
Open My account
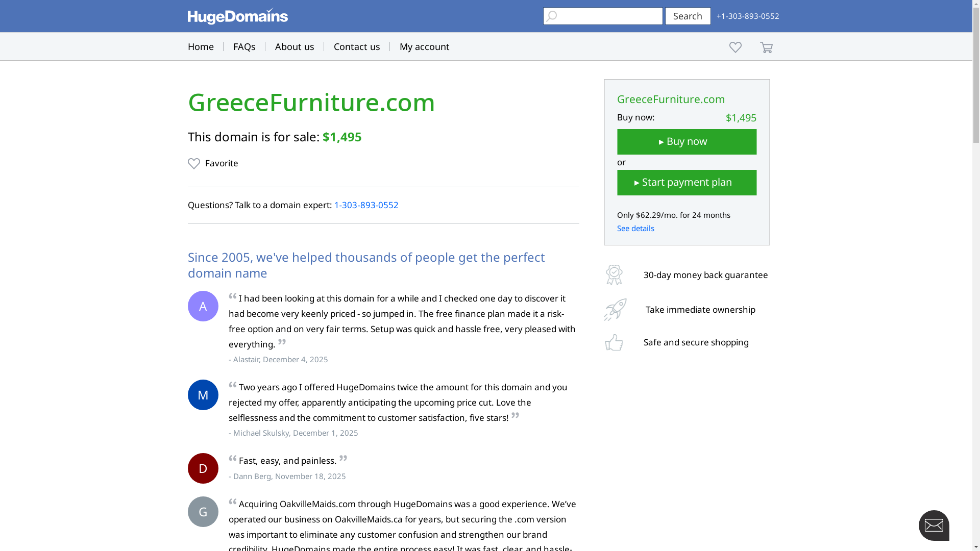pyautogui.click(x=424, y=47)
